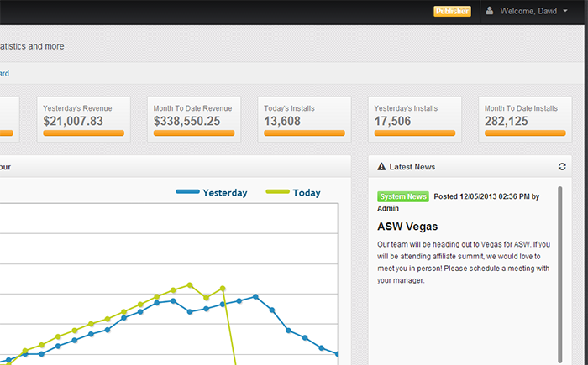Click the yellow Publisher badge
This screenshot has width=588, height=365.
click(x=452, y=11)
